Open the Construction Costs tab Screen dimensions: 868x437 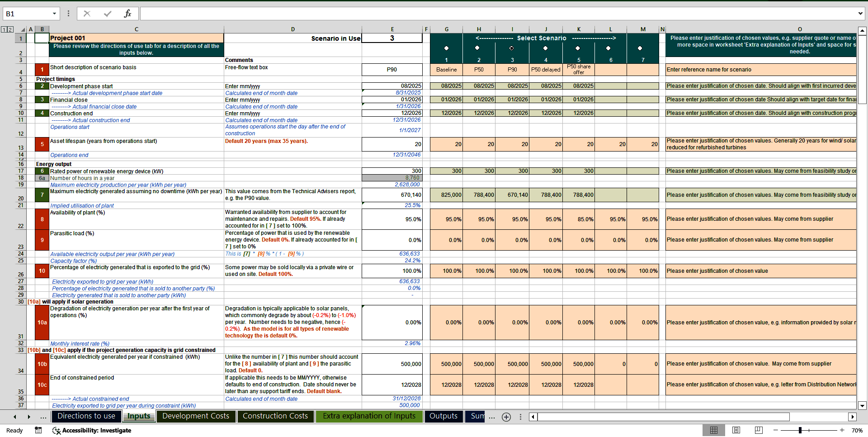tap(275, 416)
